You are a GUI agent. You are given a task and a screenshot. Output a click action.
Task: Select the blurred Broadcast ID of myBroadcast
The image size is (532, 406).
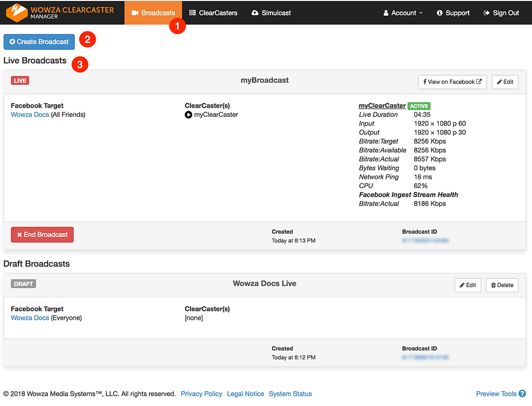[425, 241]
